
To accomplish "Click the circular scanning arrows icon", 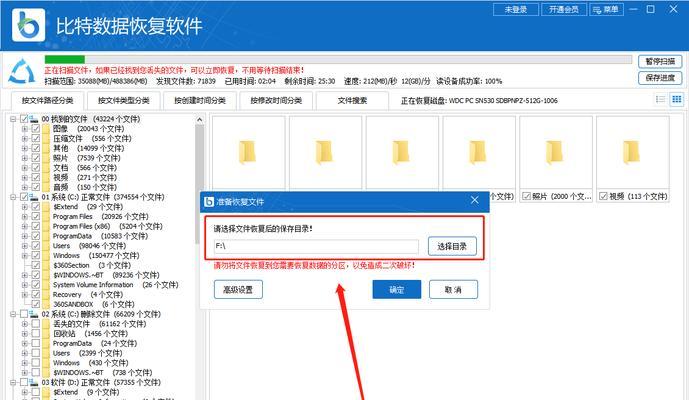I will [22, 71].
